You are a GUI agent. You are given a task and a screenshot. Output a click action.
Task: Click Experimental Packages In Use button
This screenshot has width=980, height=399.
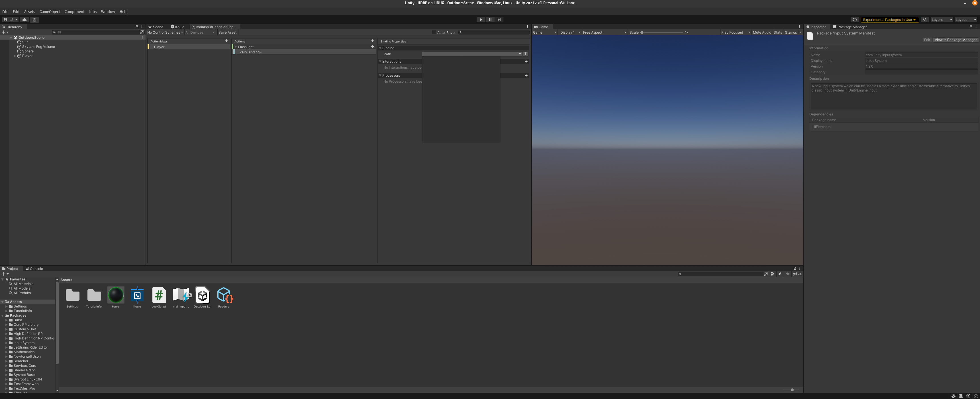[x=889, y=20]
